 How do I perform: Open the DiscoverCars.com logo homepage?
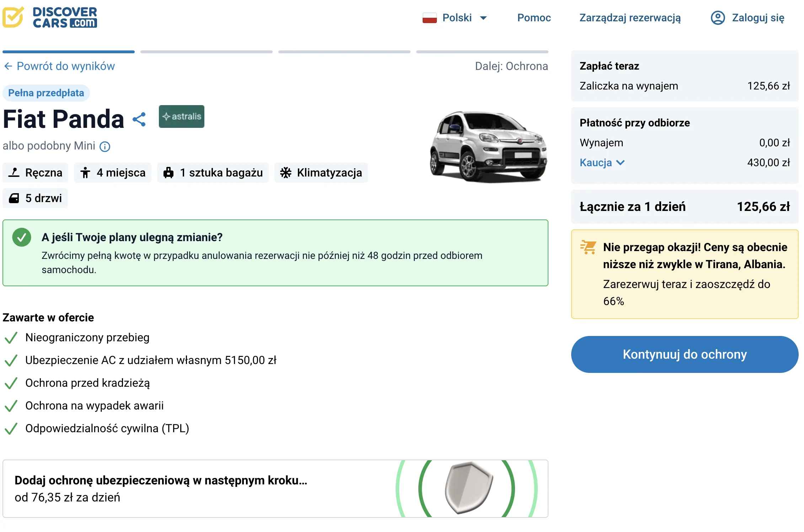tap(50, 17)
